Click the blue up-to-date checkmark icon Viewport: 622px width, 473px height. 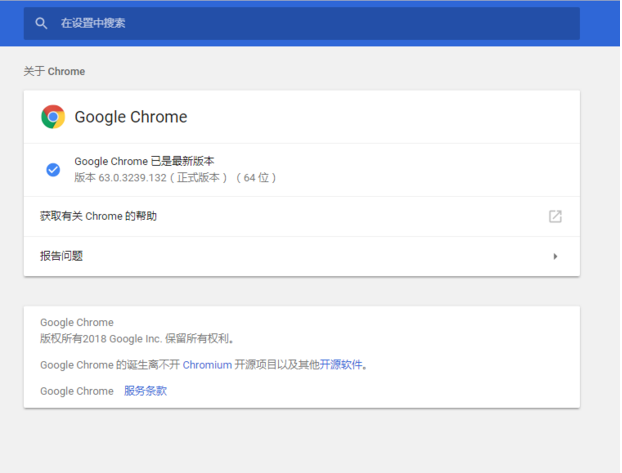53,169
